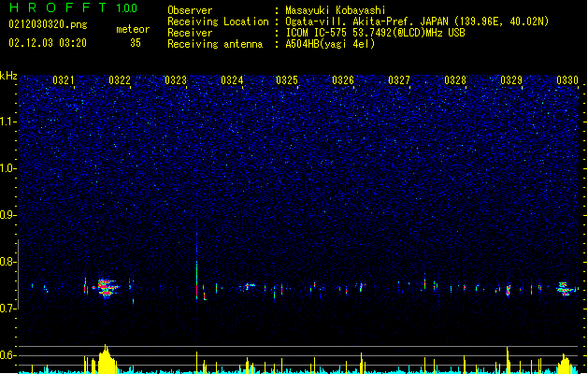
Task: Click the time marker 0327
Action: point(399,80)
